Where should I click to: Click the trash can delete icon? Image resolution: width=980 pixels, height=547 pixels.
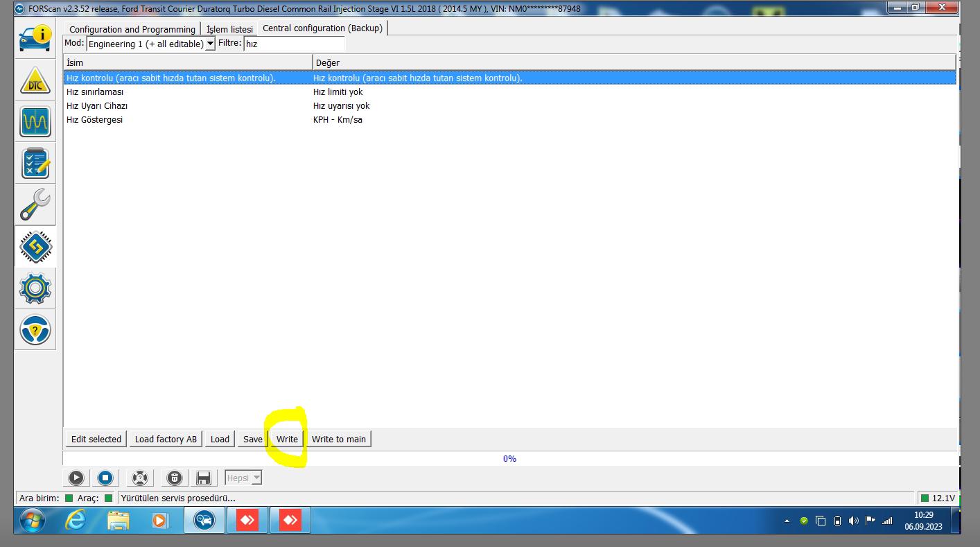pos(175,478)
